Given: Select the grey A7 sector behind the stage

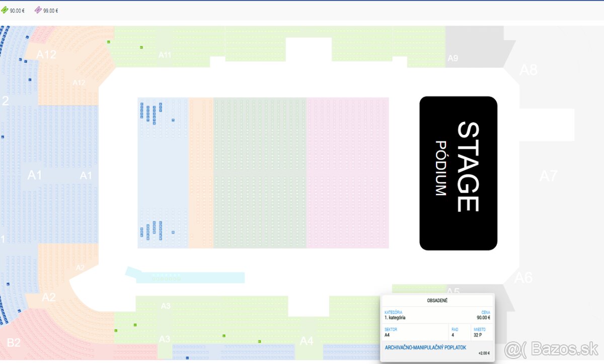Looking at the screenshot, I should point(549,176).
